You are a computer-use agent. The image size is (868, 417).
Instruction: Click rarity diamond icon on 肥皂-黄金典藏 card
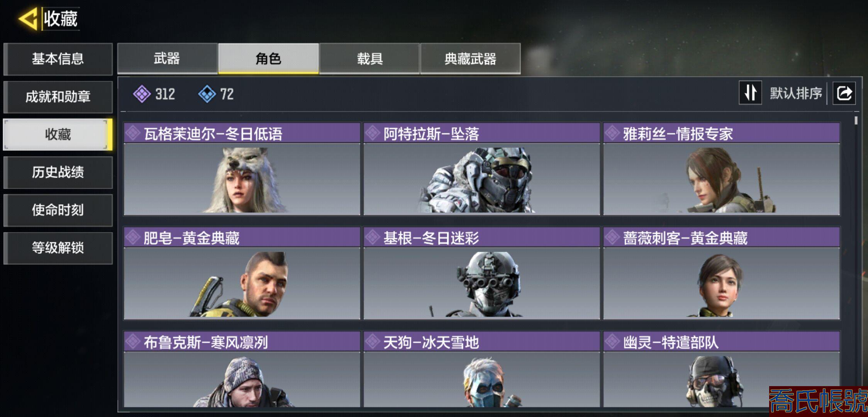[x=133, y=237]
